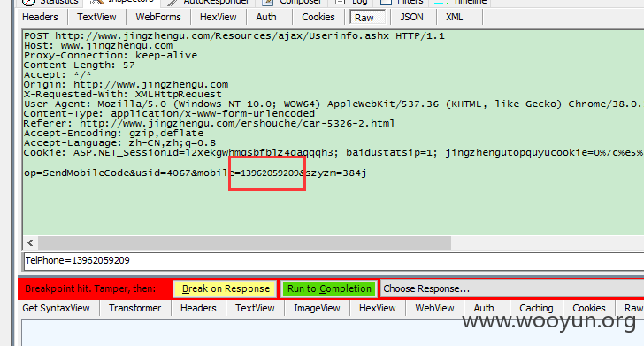Image resolution: width=644 pixels, height=346 pixels.
Task: Open the WebView response tab
Action: pyautogui.click(x=434, y=308)
